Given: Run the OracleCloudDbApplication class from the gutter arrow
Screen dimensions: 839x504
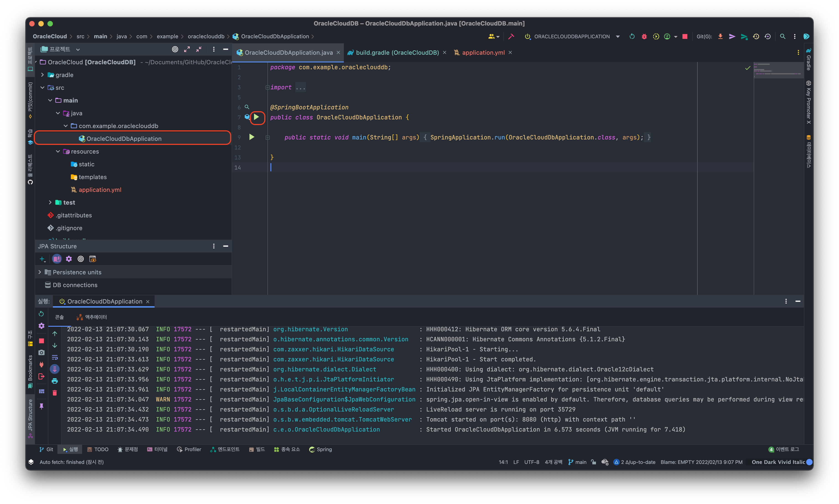Looking at the screenshot, I should [256, 117].
